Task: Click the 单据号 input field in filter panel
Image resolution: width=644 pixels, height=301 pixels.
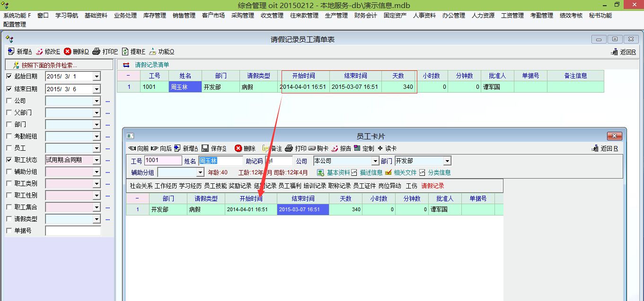Action: click(x=73, y=231)
